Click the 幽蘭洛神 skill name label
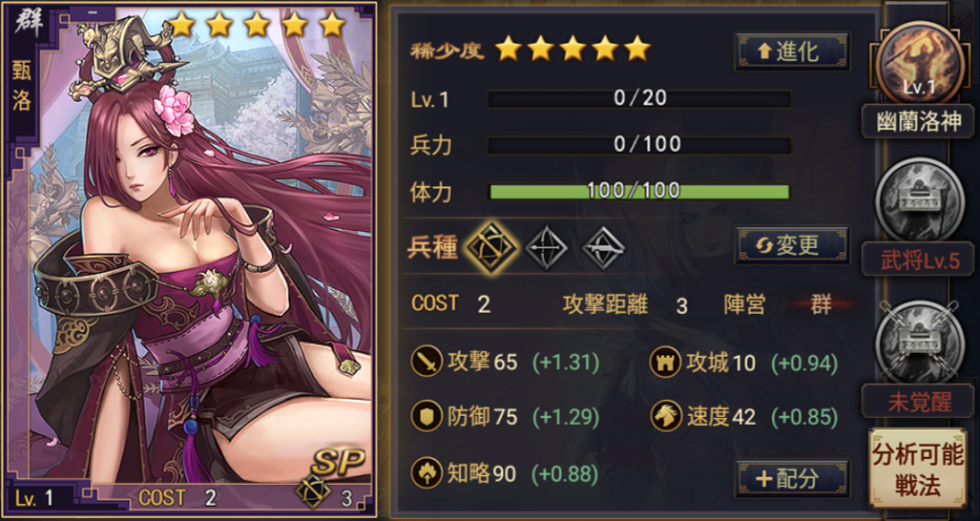Viewport: 980px width, 521px height. (x=918, y=122)
